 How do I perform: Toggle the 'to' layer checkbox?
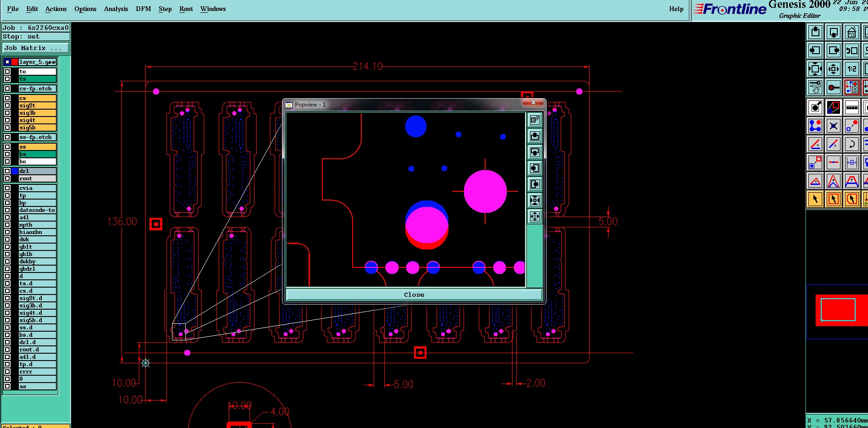point(7,72)
